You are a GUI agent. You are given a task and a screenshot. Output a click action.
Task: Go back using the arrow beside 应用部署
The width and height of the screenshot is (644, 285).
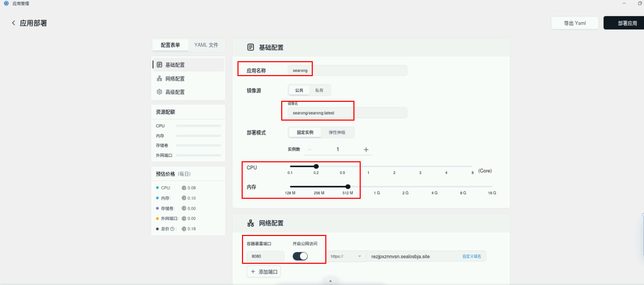point(14,23)
